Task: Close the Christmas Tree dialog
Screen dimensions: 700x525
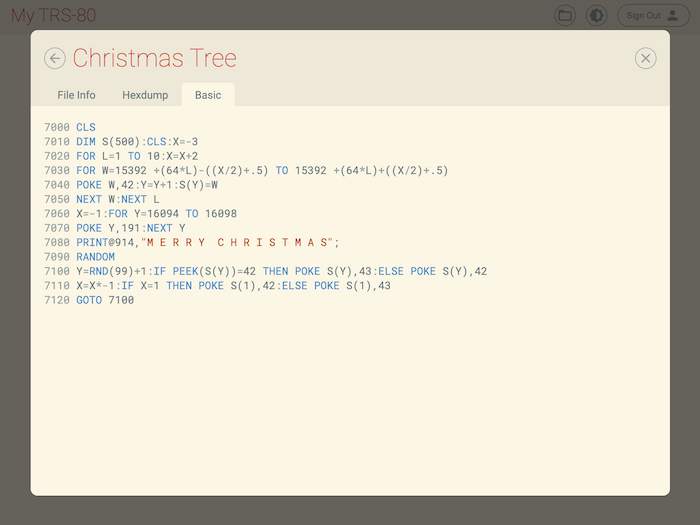Action: pyautogui.click(x=646, y=58)
